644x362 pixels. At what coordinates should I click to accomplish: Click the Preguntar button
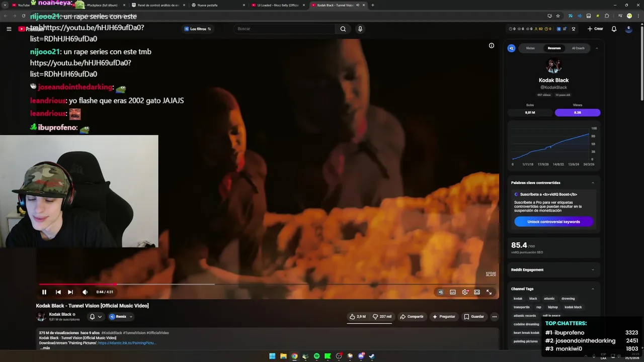(444, 317)
